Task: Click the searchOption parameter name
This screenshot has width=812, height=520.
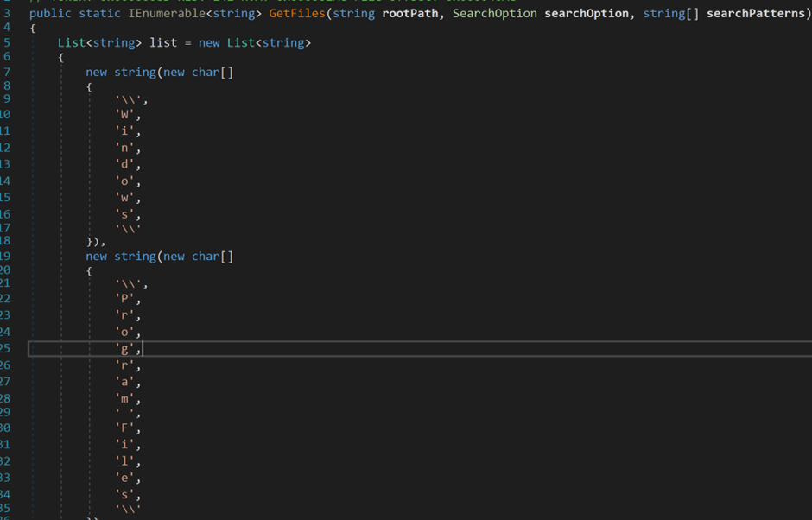Action: (587, 14)
